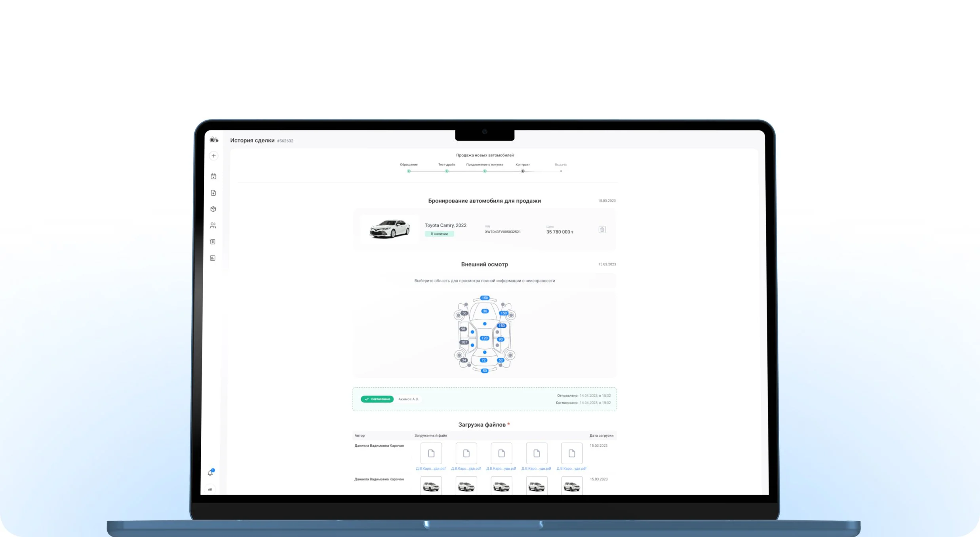
Task: Open the lightning document icon in sidebar
Action: (213, 193)
